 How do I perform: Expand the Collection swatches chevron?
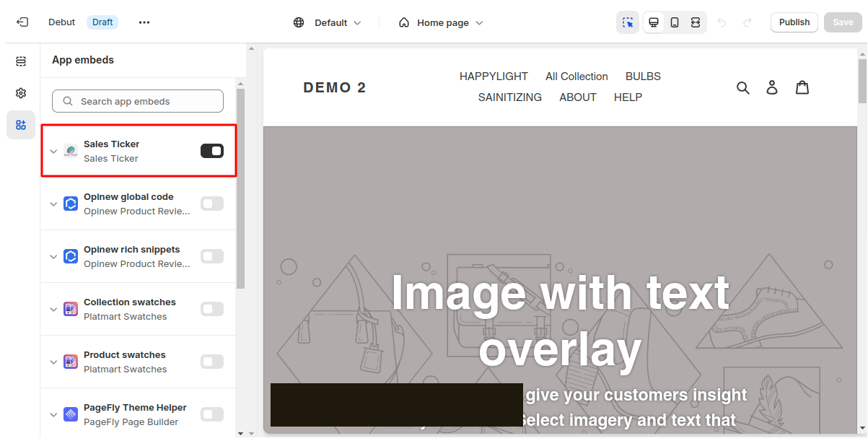[x=53, y=310]
